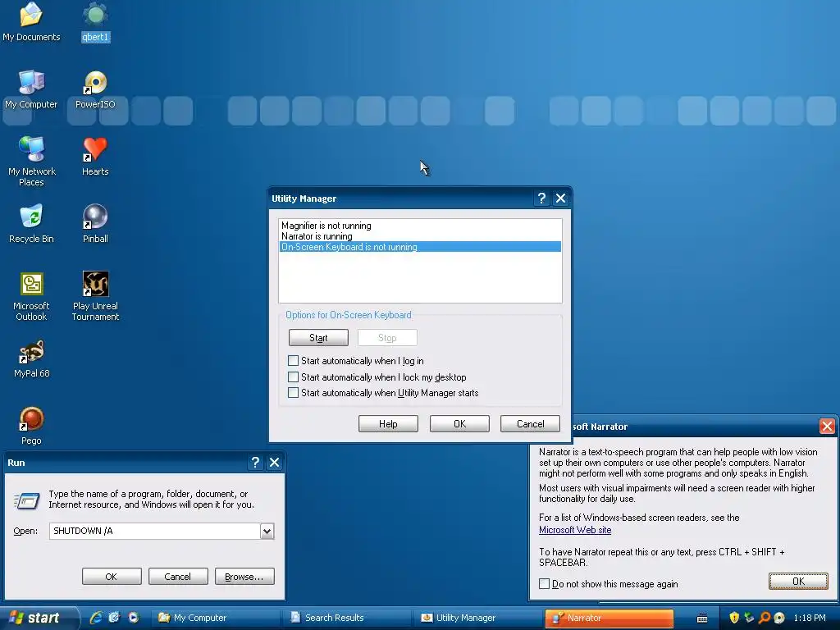Enable Start automatically when I log in
The height and width of the screenshot is (630, 840).
click(x=293, y=361)
